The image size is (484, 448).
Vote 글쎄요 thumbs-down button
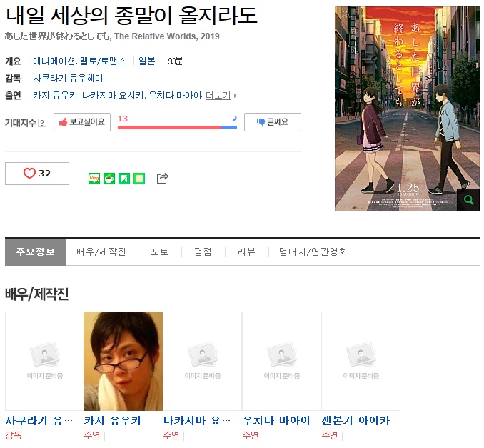click(272, 122)
